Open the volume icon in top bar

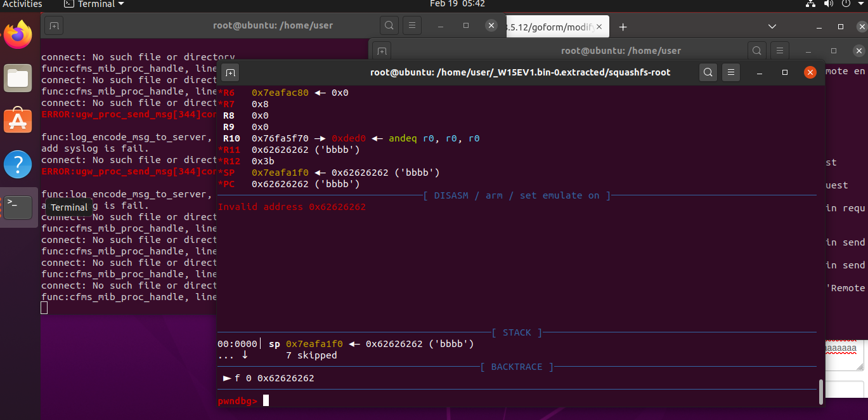pos(828,4)
